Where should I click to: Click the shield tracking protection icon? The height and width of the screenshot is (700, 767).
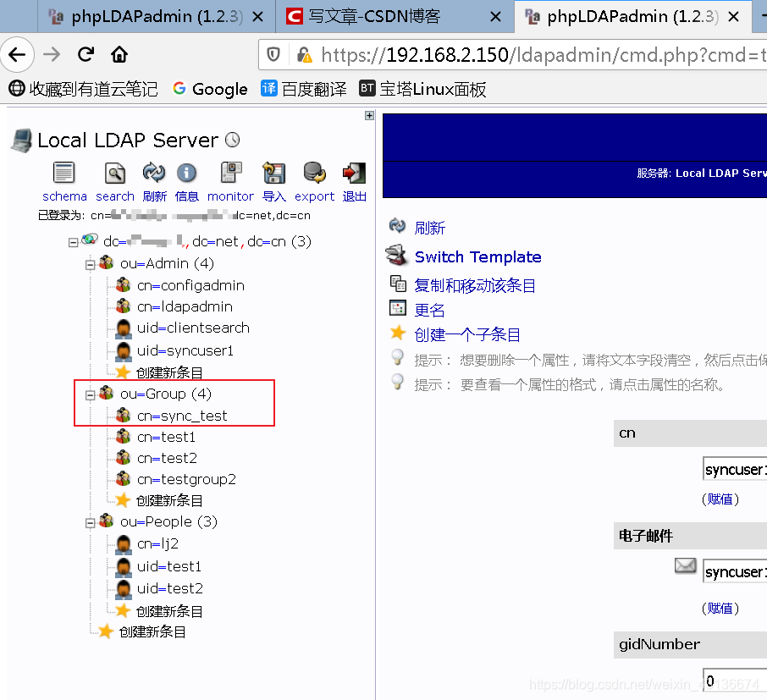coord(273,54)
